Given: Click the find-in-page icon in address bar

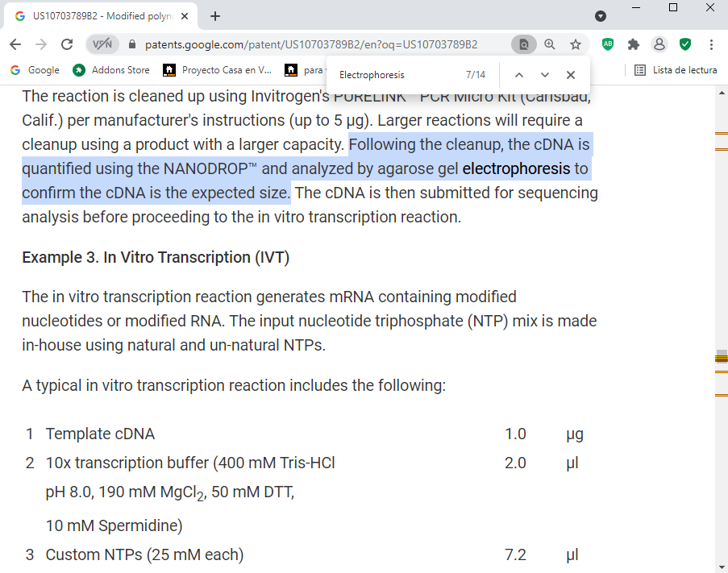Looking at the screenshot, I should tap(523, 44).
